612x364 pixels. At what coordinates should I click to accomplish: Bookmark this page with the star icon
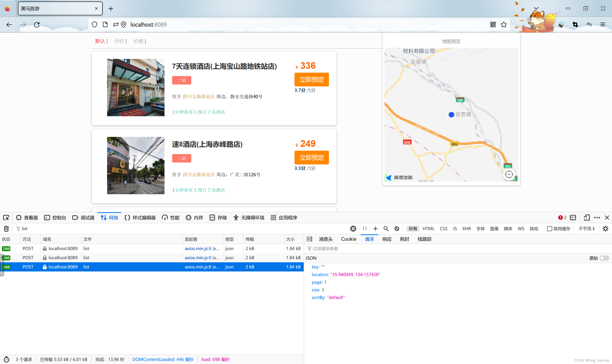pyautogui.click(x=504, y=24)
